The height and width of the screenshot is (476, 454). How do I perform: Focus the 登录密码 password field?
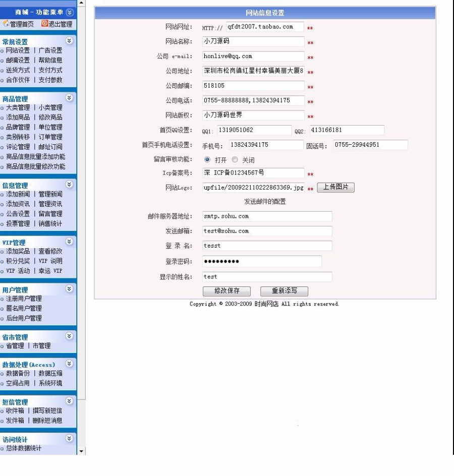tap(262, 261)
